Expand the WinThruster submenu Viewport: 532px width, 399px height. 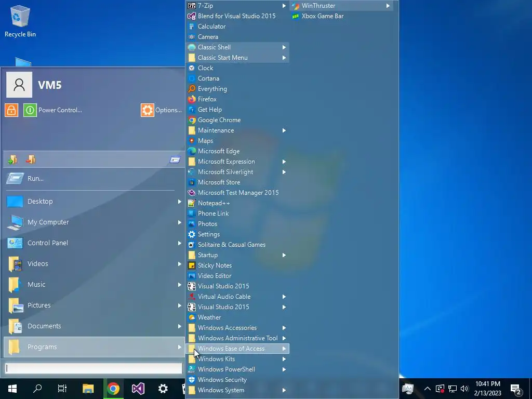(342, 5)
